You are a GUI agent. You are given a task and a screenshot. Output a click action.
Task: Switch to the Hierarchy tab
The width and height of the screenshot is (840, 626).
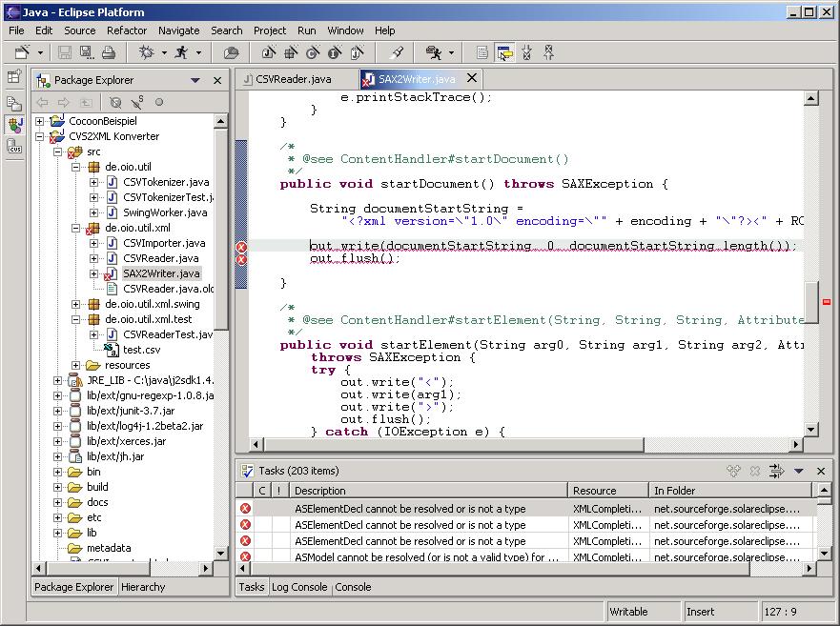[x=143, y=587]
